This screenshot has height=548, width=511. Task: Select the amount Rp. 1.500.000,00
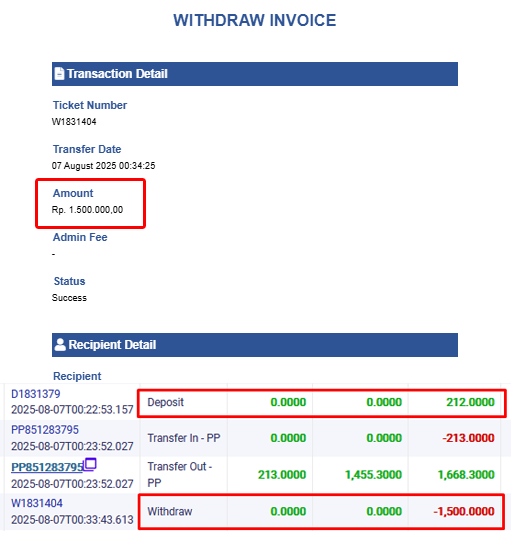tap(87, 210)
